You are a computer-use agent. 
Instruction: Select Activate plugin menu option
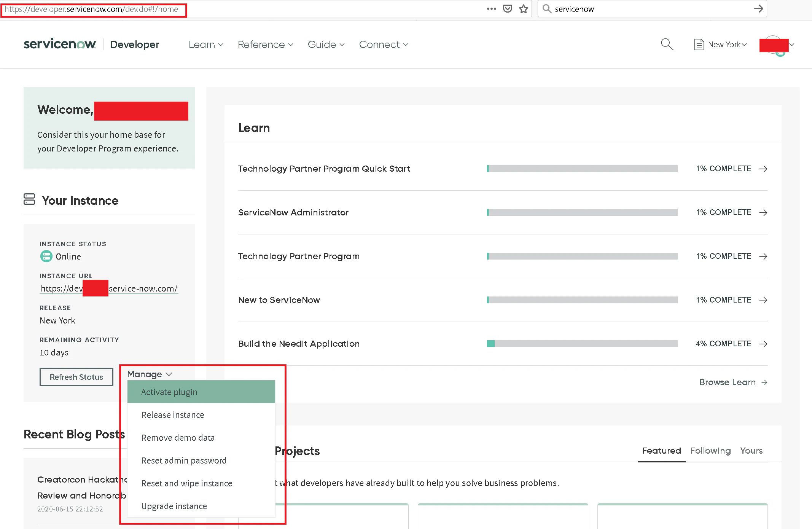pos(169,392)
